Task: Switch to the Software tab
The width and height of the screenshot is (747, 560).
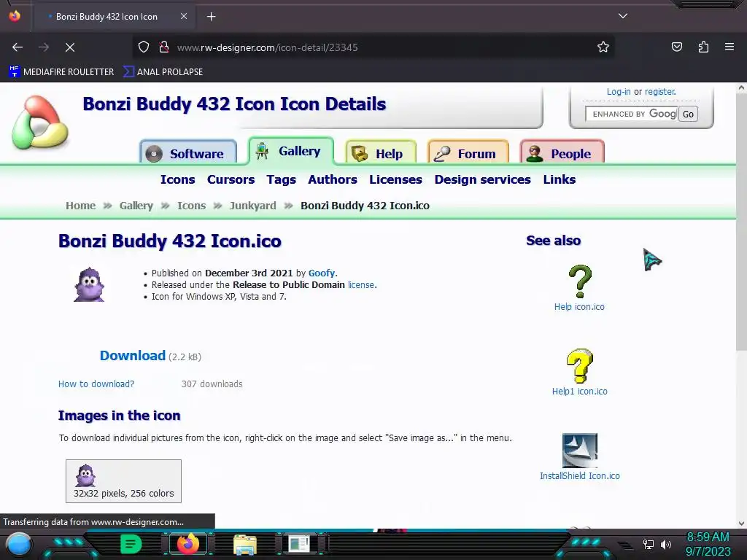Action: click(188, 153)
